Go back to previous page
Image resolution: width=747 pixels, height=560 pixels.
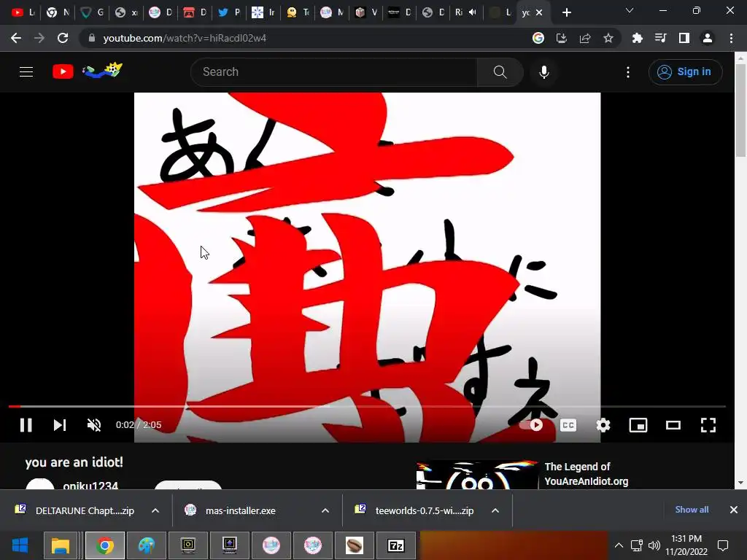pyautogui.click(x=16, y=38)
